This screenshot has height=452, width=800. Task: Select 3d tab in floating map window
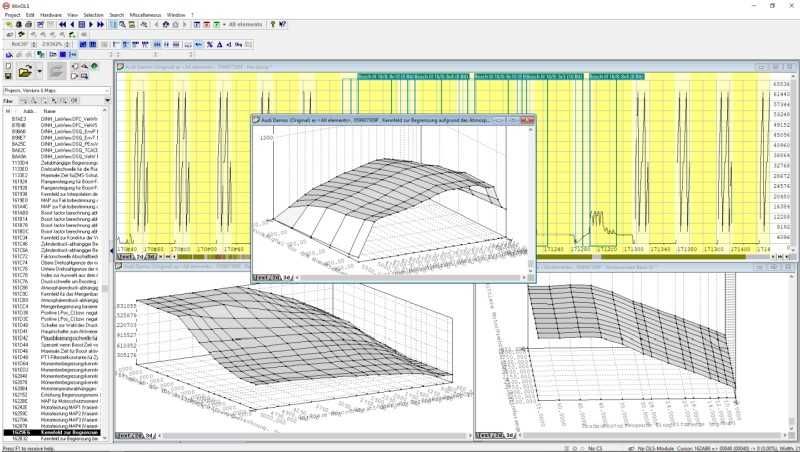click(x=288, y=278)
